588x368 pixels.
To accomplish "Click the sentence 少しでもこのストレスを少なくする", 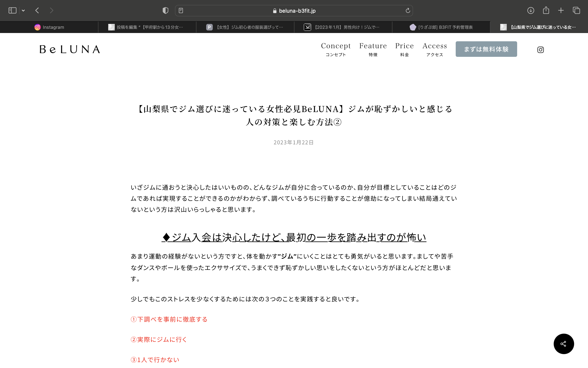I will 246,299.
